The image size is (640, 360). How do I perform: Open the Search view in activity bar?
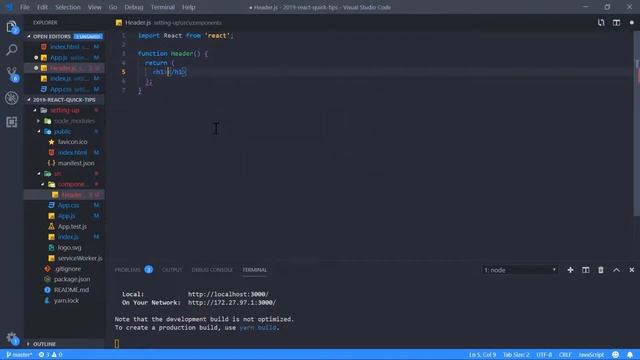point(11,50)
